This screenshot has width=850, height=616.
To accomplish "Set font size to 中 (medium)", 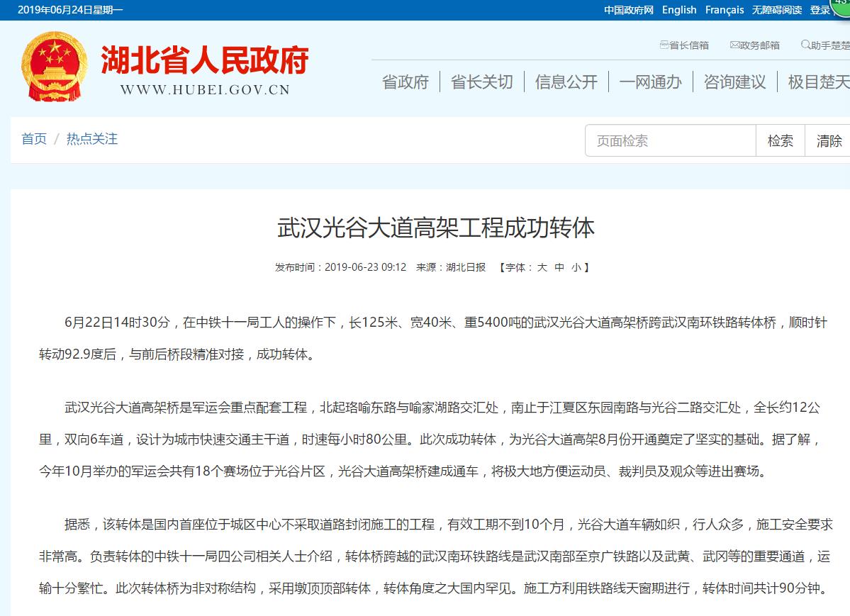I will point(559,267).
